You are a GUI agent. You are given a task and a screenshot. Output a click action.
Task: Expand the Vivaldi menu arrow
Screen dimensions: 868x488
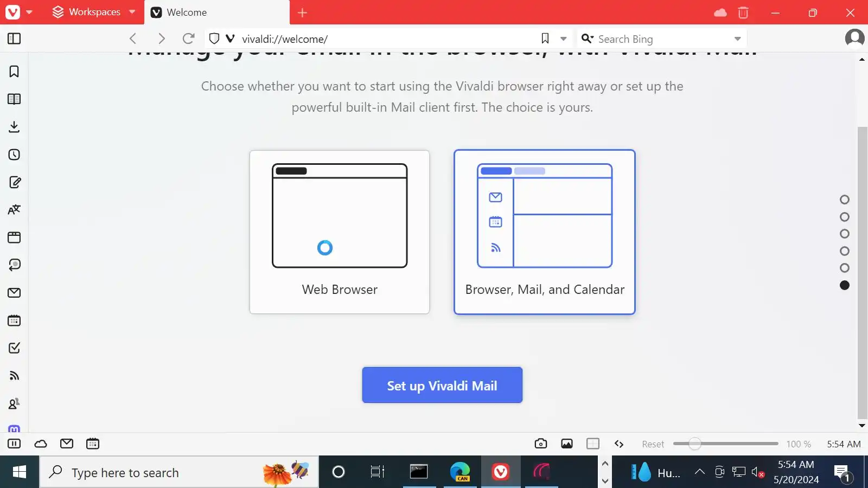coord(29,12)
